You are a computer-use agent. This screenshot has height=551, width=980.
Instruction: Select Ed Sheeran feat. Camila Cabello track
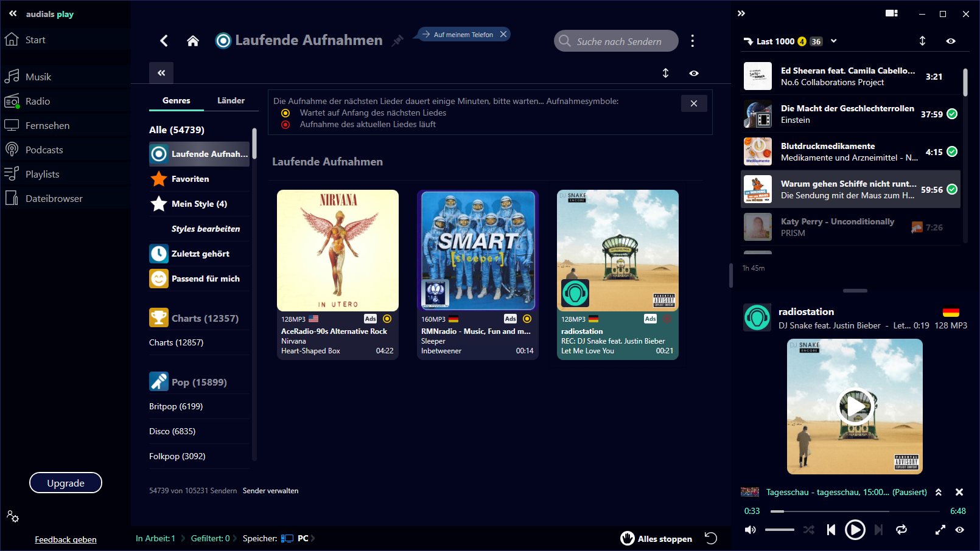(x=850, y=77)
